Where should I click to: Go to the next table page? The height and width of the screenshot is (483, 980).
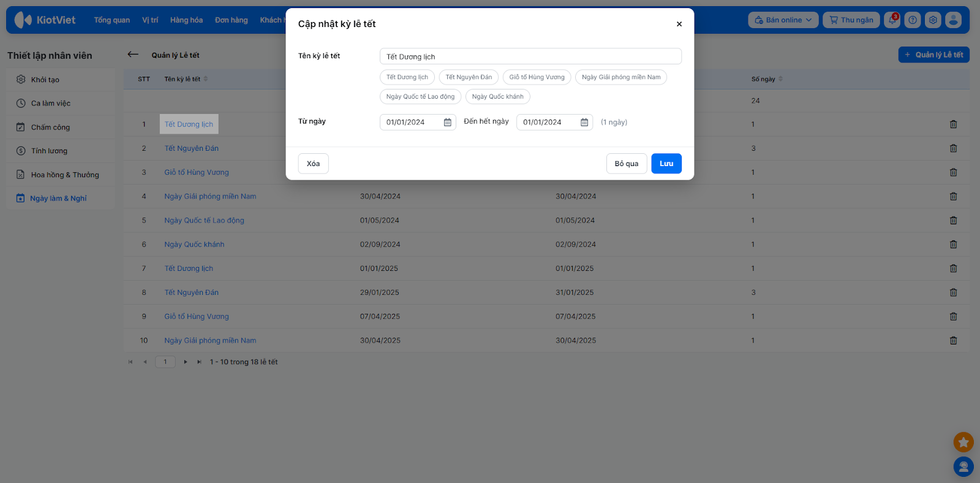186,362
